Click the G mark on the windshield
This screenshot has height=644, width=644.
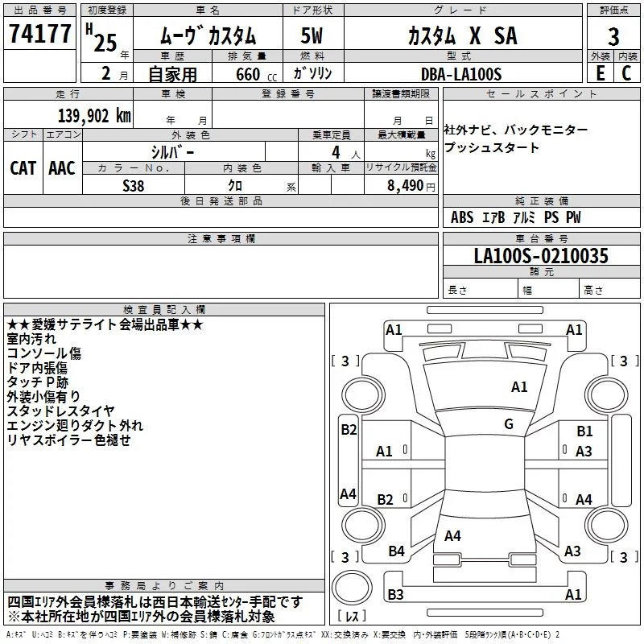tap(509, 424)
